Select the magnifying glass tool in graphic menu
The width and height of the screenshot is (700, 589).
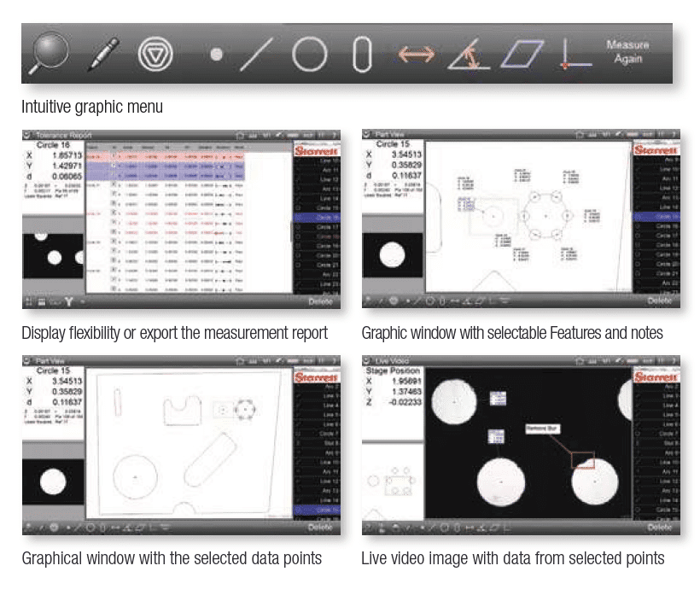coord(50,53)
